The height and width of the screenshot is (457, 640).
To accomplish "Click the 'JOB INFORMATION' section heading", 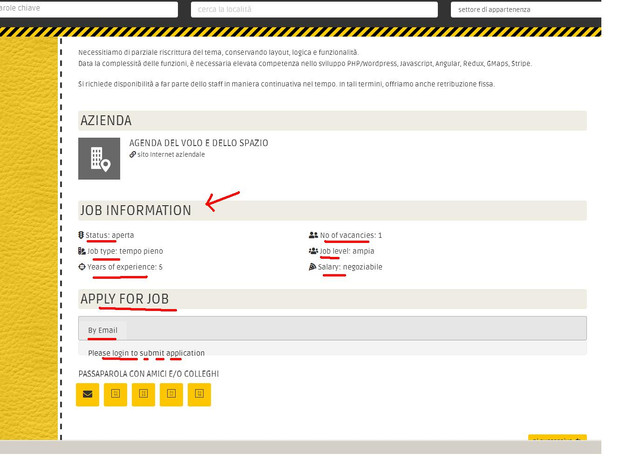I will coord(136,210).
